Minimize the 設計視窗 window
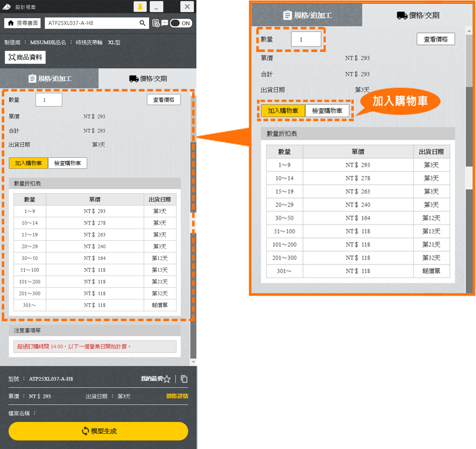476x449 pixels. click(x=157, y=7)
